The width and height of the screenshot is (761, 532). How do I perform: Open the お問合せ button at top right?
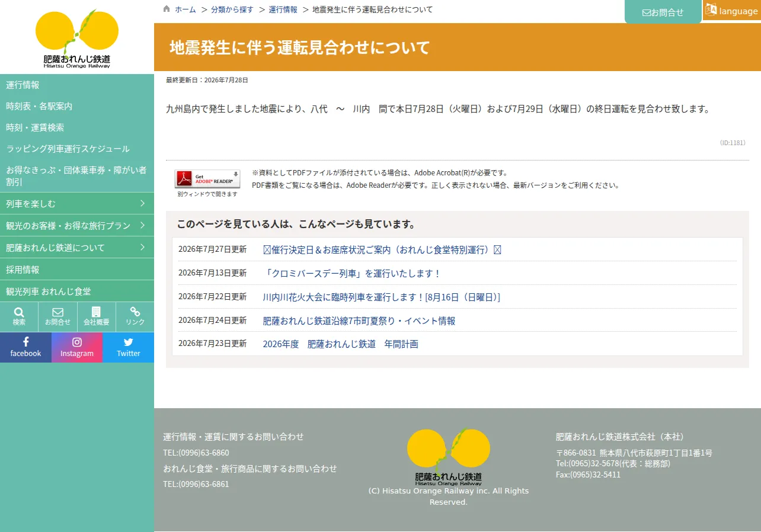coord(663,12)
